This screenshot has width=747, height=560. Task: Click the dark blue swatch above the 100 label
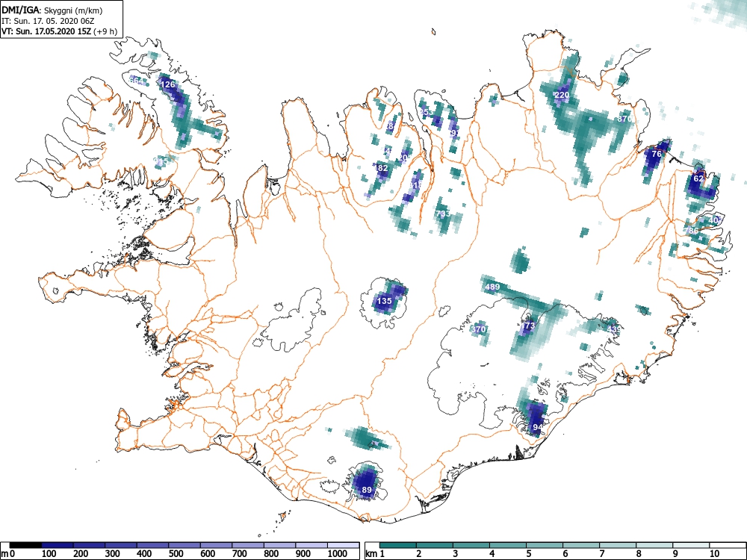click(x=58, y=545)
